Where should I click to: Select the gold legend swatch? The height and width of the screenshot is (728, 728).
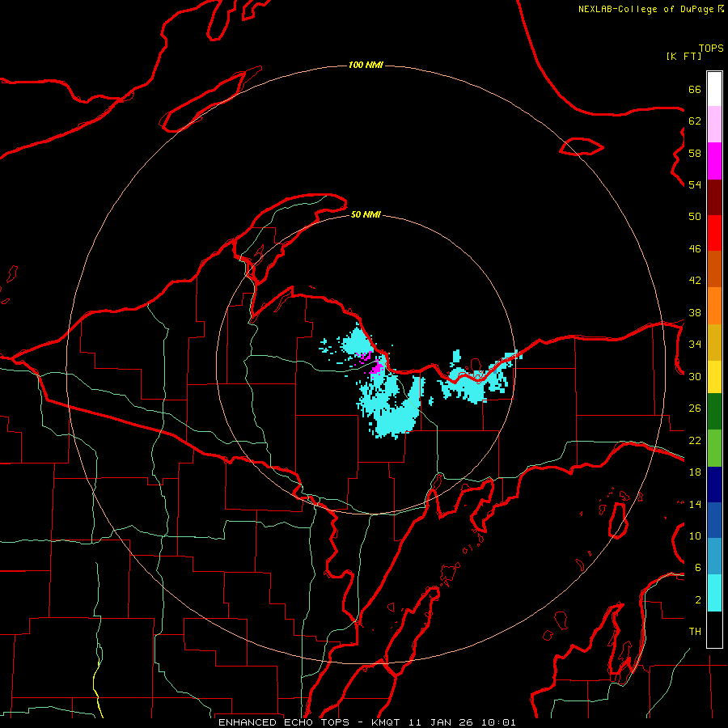(x=714, y=342)
